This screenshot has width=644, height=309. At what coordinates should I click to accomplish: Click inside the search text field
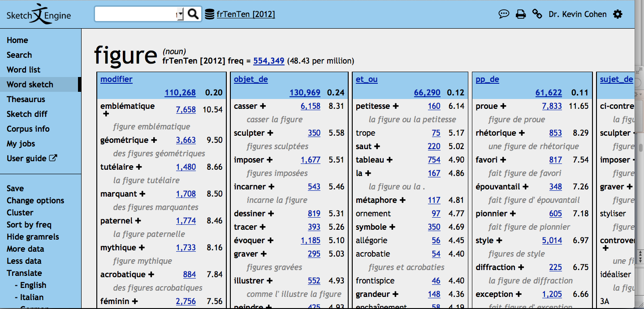[x=134, y=14]
